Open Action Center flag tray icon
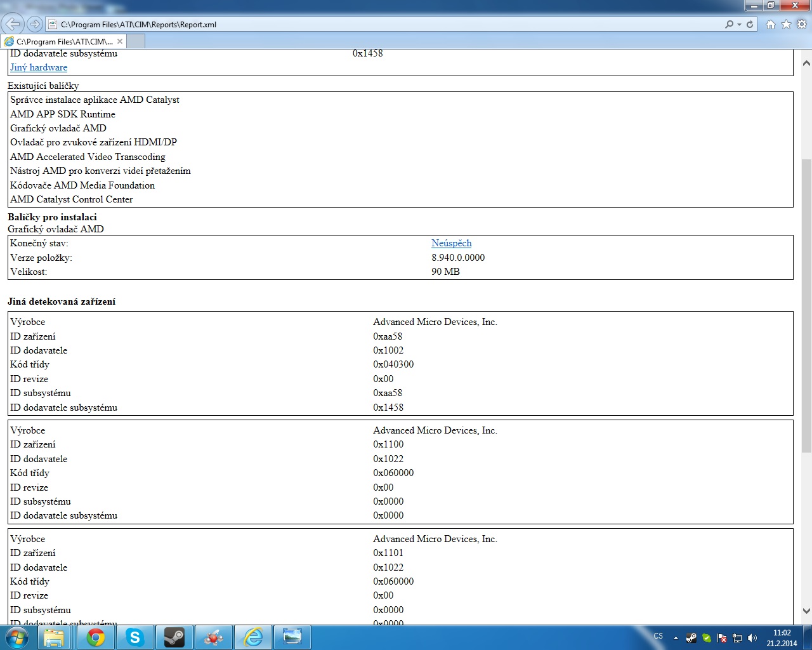This screenshot has width=812, height=650. (722, 637)
